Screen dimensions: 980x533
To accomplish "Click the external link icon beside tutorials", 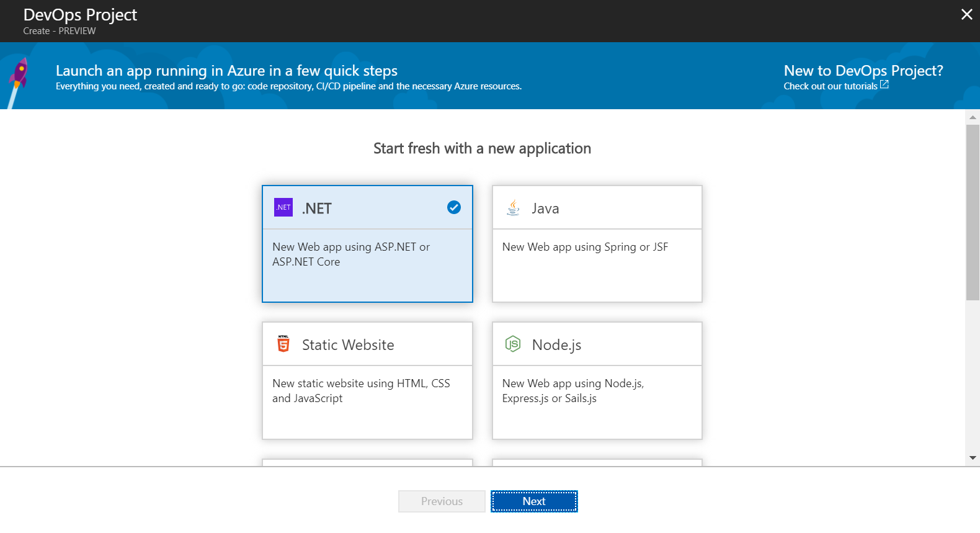I will (x=884, y=84).
